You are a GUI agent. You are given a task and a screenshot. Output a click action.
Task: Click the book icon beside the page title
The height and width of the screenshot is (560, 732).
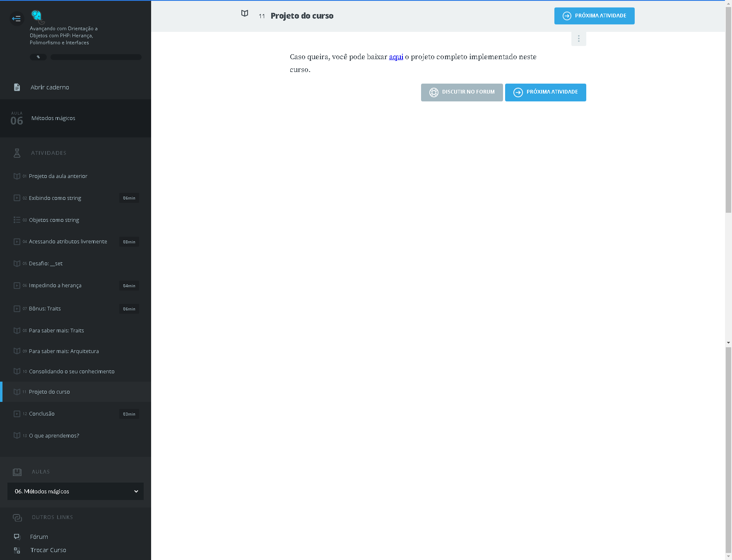pyautogui.click(x=245, y=14)
